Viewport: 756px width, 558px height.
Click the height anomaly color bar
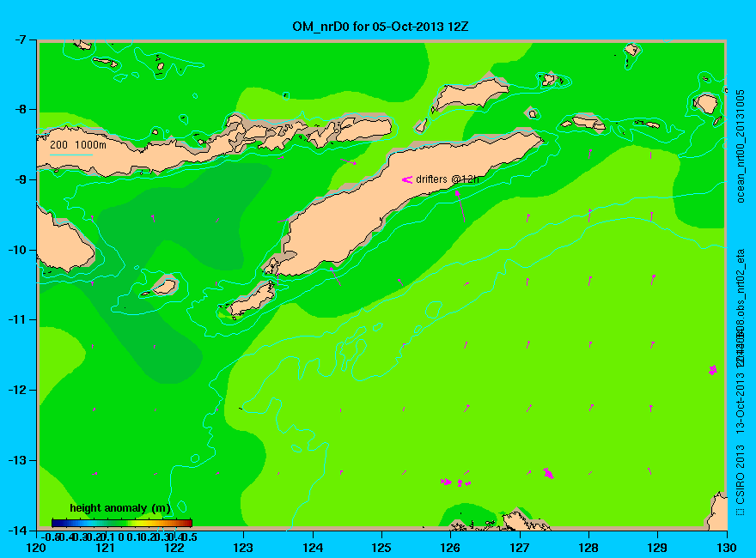point(122,523)
